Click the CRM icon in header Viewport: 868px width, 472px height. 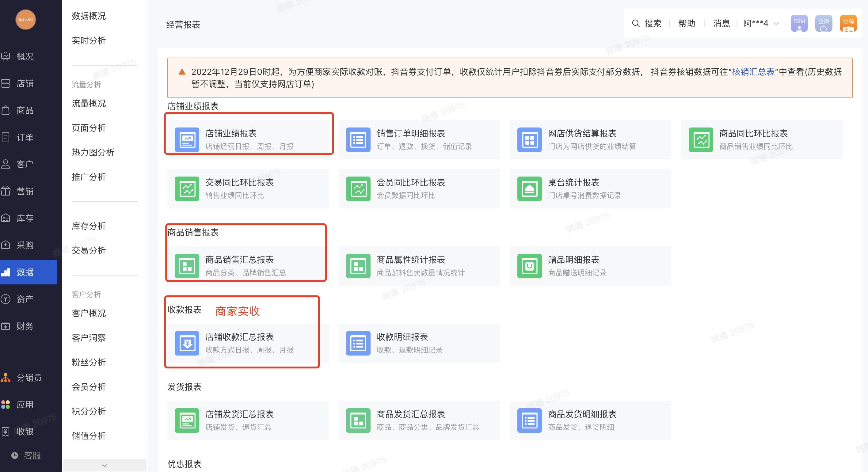tap(799, 23)
